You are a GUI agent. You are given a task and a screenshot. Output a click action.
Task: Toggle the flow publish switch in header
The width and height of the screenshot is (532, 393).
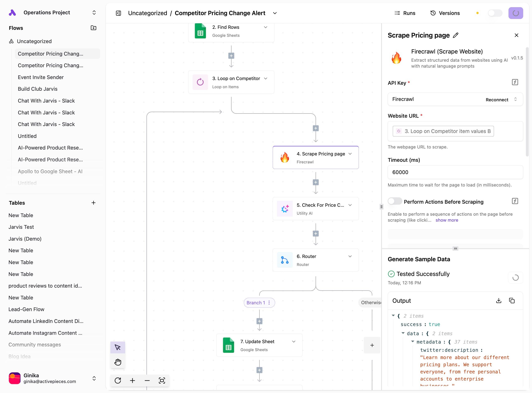click(495, 13)
